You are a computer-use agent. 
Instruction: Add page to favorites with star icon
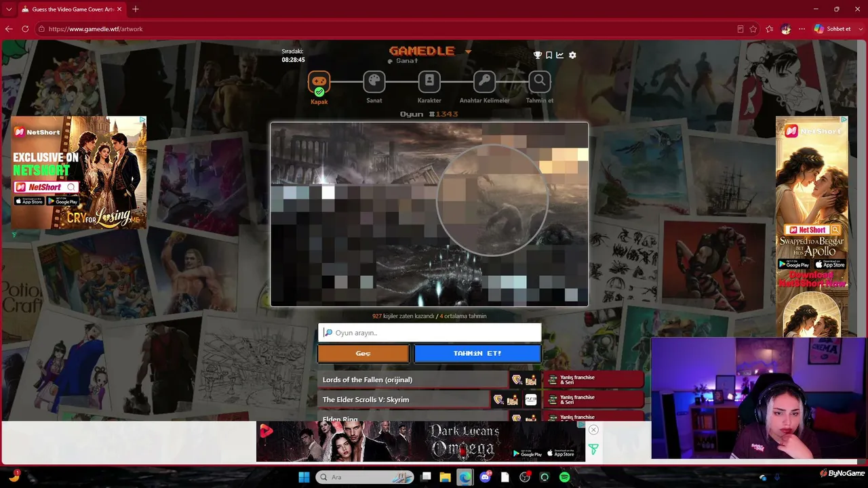753,29
